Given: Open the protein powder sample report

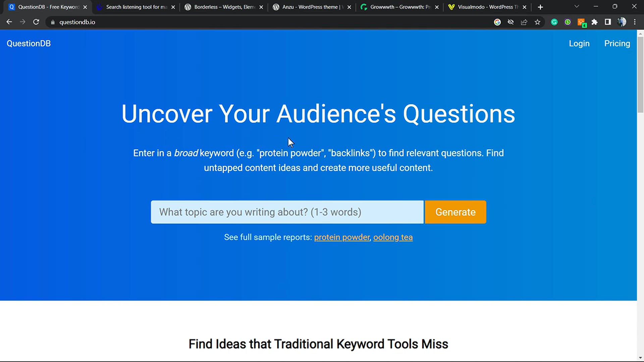Looking at the screenshot, I should [x=342, y=237].
